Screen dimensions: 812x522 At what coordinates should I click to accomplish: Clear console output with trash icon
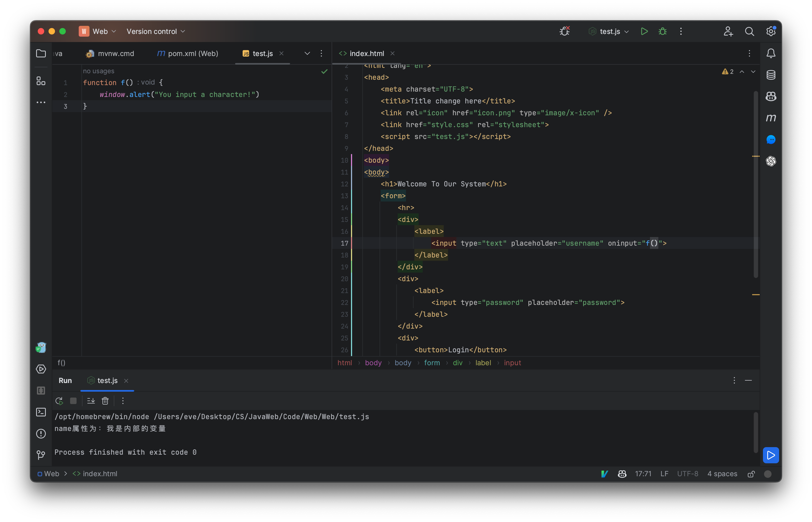click(105, 401)
